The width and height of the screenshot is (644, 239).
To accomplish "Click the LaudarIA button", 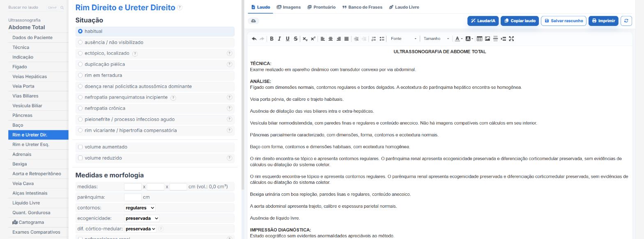I will point(483,21).
